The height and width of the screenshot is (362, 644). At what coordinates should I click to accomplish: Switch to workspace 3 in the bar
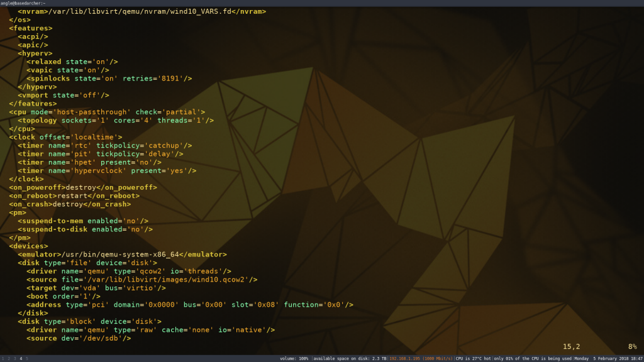pyautogui.click(x=14, y=359)
